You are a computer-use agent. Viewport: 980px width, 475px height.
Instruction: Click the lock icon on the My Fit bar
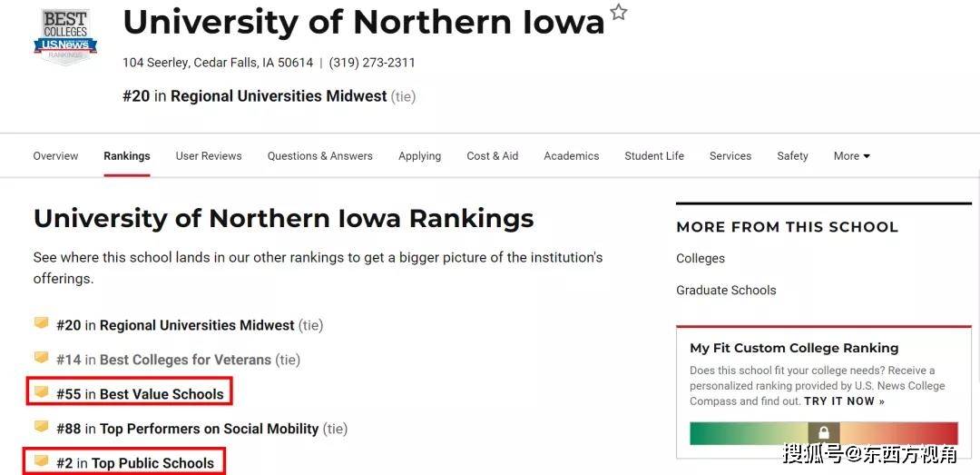point(824,432)
